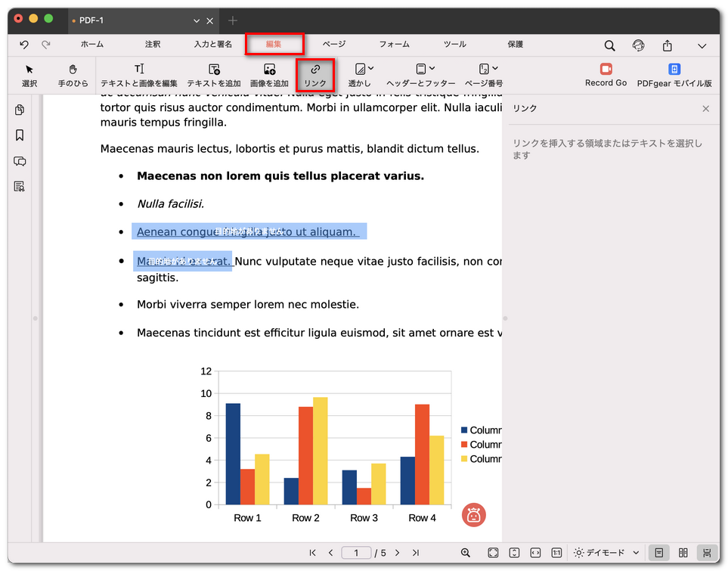Toggle continuous scrolling view
Image resolution: width=728 pixels, height=571 pixels.
click(707, 553)
